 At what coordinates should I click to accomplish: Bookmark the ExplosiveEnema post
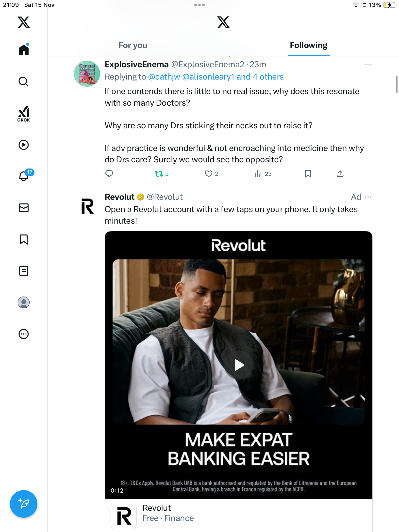[x=308, y=174]
